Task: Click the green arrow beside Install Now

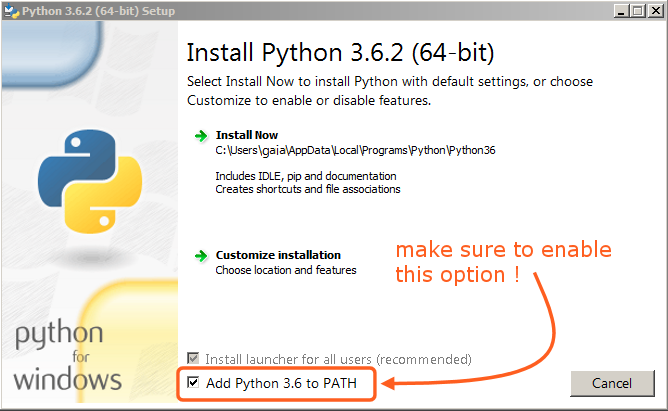Action: (x=200, y=135)
